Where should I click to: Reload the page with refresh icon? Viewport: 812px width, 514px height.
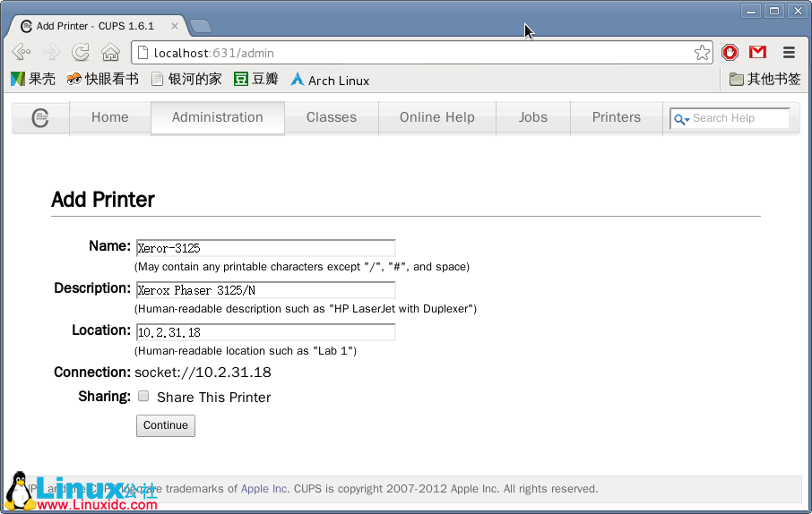pos(81,53)
